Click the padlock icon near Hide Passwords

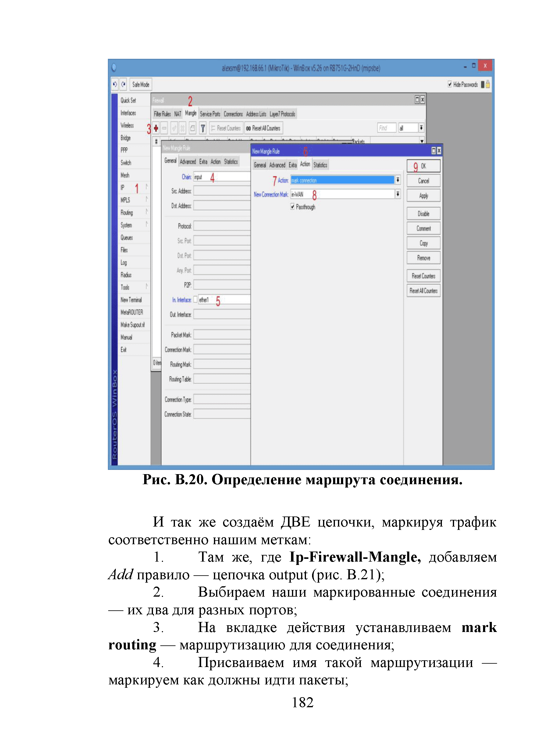click(x=488, y=84)
